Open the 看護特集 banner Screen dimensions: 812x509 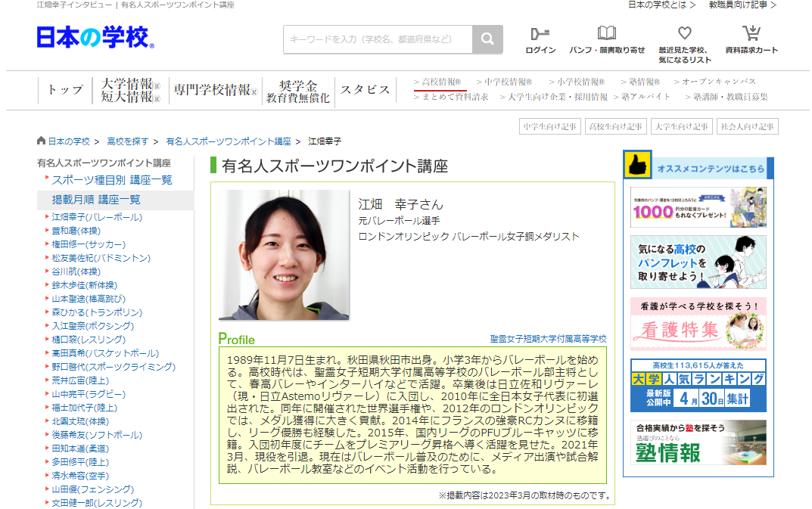click(698, 324)
